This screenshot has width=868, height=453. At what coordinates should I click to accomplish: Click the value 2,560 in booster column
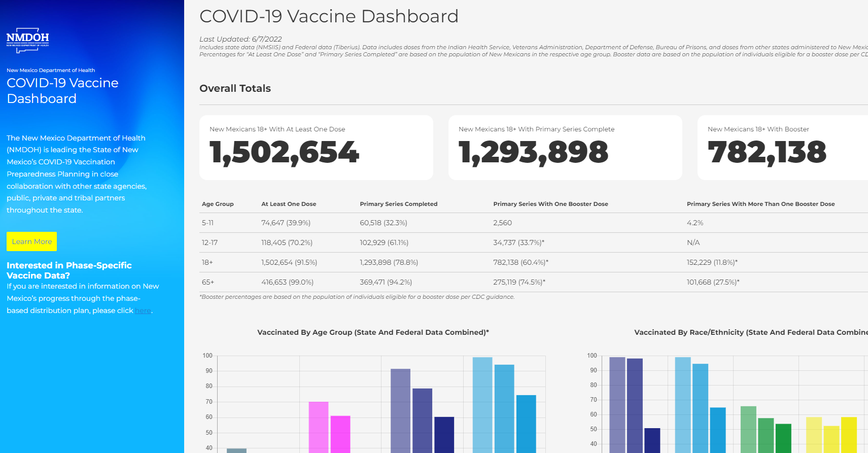pos(502,223)
